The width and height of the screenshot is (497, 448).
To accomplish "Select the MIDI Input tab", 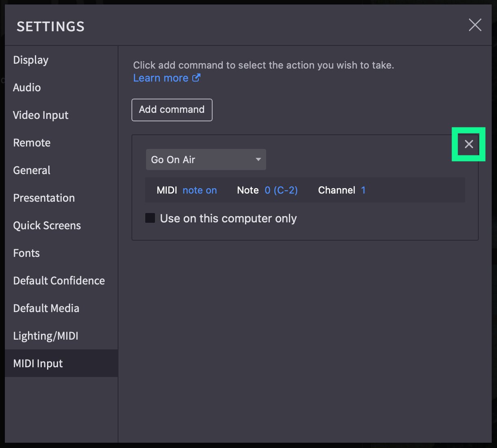I will pos(61,363).
